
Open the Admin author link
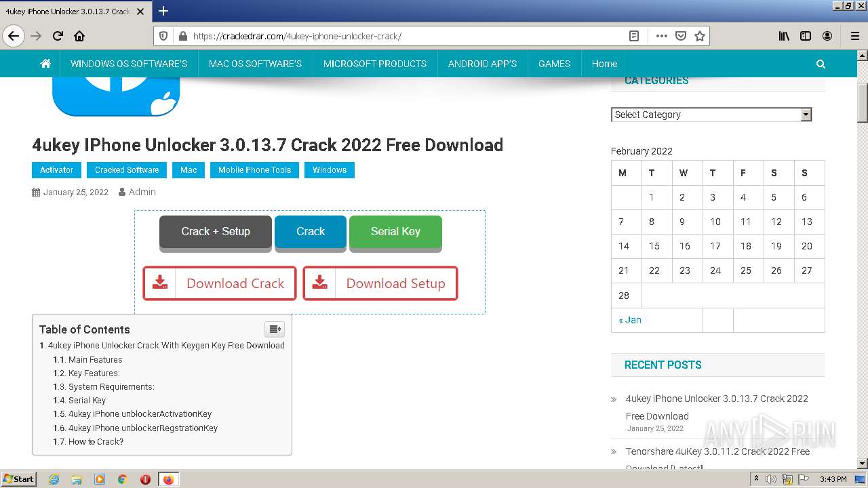point(142,192)
